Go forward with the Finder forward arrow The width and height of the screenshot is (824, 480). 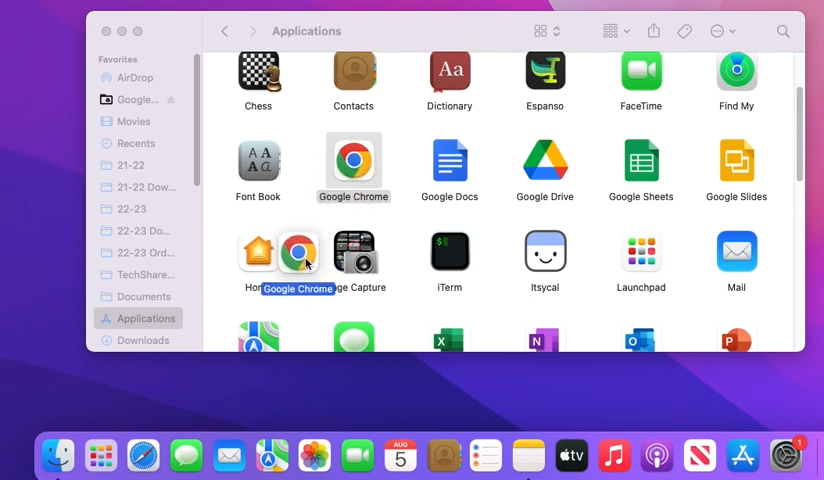point(253,32)
